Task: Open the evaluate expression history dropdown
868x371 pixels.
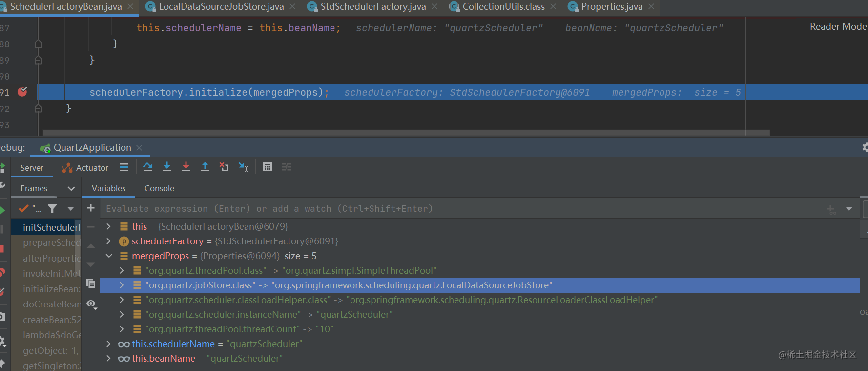Action: click(849, 209)
